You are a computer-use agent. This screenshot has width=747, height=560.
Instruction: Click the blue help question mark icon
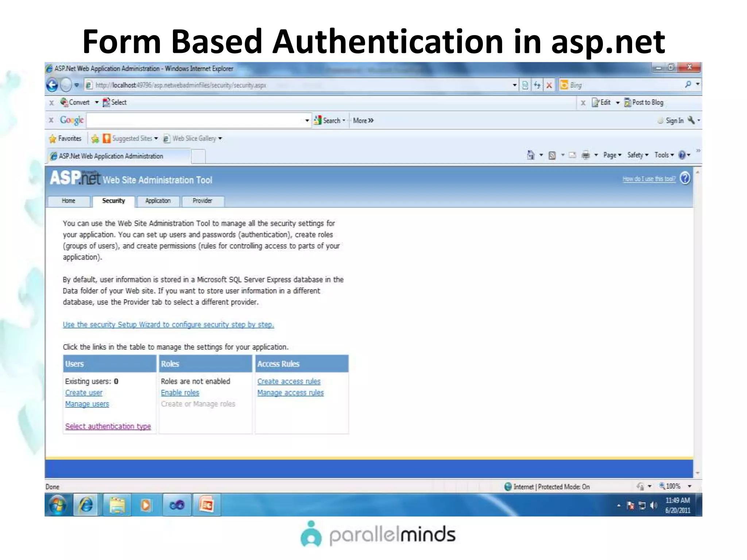click(x=685, y=178)
